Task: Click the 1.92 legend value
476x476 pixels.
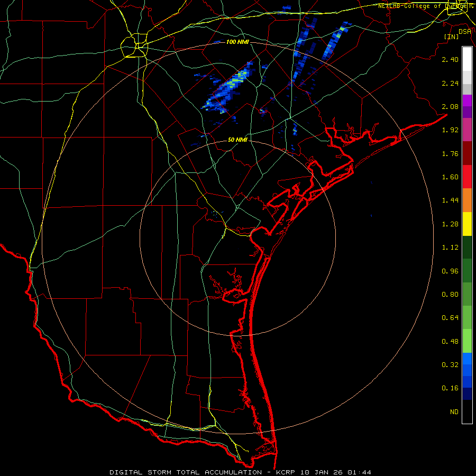Action: [x=450, y=130]
